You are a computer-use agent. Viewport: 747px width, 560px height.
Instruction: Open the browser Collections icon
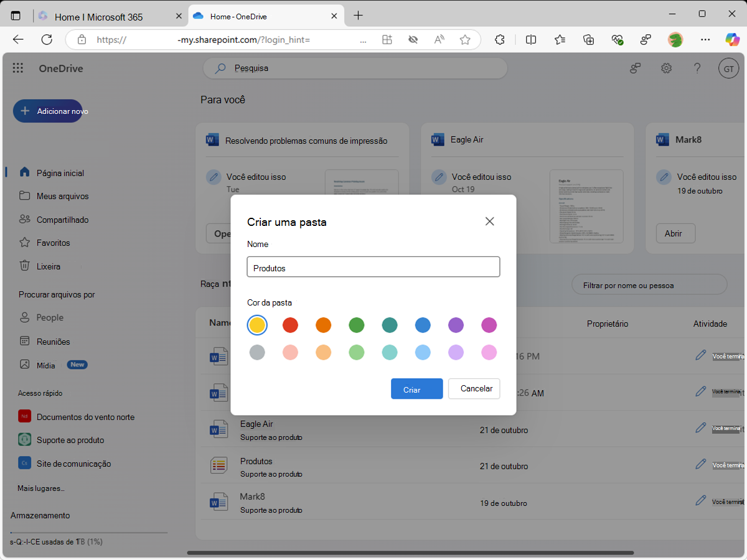coord(588,39)
